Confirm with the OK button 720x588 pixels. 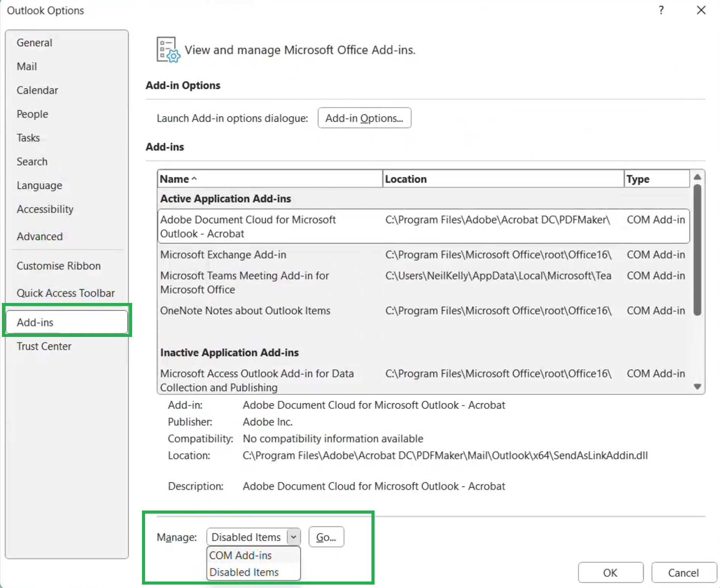(610, 572)
